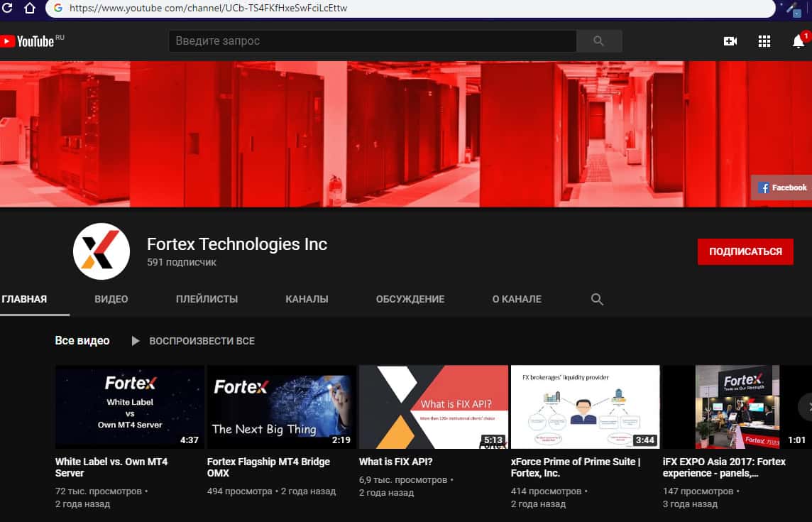The image size is (812, 522).
Task: Click the YouTube logo
Action: pyautogui.click(x=27, y=41)
